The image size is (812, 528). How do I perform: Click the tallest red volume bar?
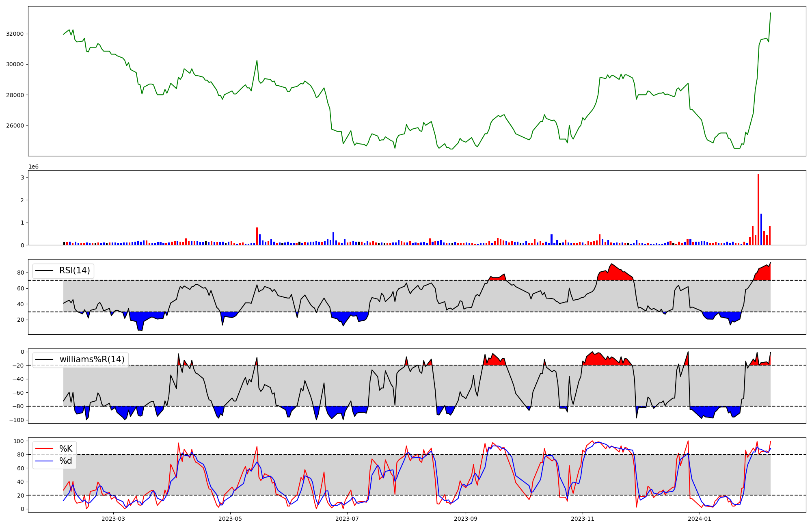point(758,209)
